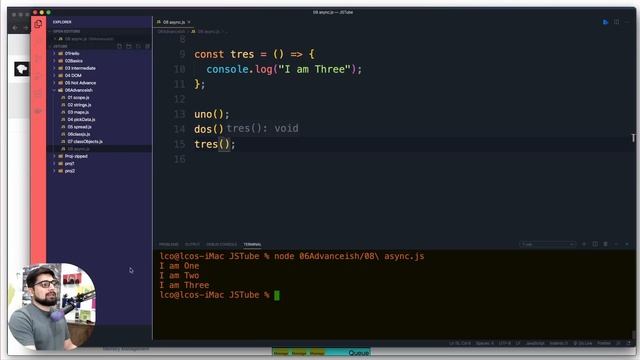
Task: Click the split terminal icon
Action: pyautogui.click(x=595, y=244)
